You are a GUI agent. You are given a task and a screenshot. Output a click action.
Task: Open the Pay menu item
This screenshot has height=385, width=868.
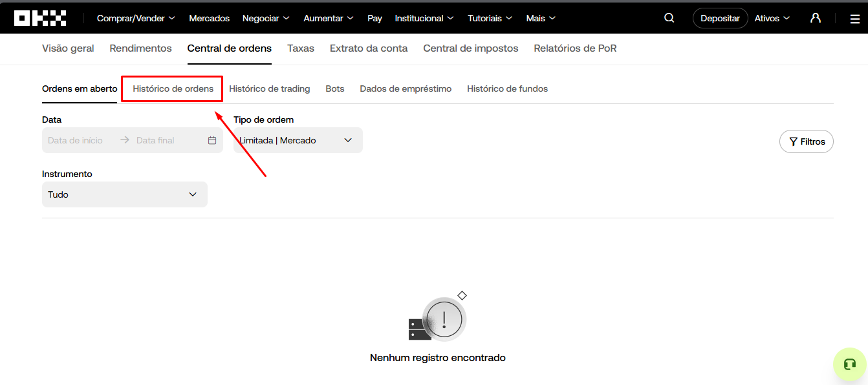tap(374, 18)
